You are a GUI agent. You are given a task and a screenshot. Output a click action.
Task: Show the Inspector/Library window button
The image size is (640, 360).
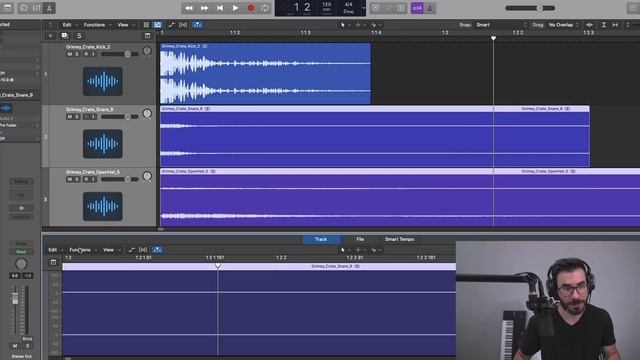click(x=7, y=8)
